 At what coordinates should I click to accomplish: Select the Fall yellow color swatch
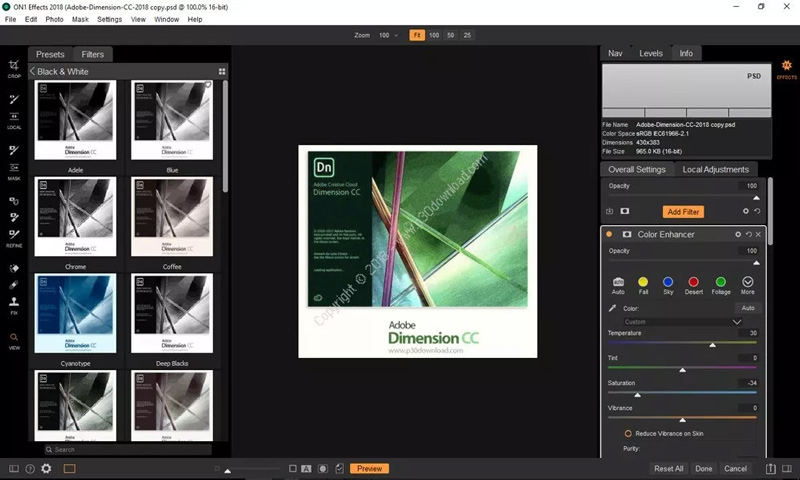click(x=643, y=282)
